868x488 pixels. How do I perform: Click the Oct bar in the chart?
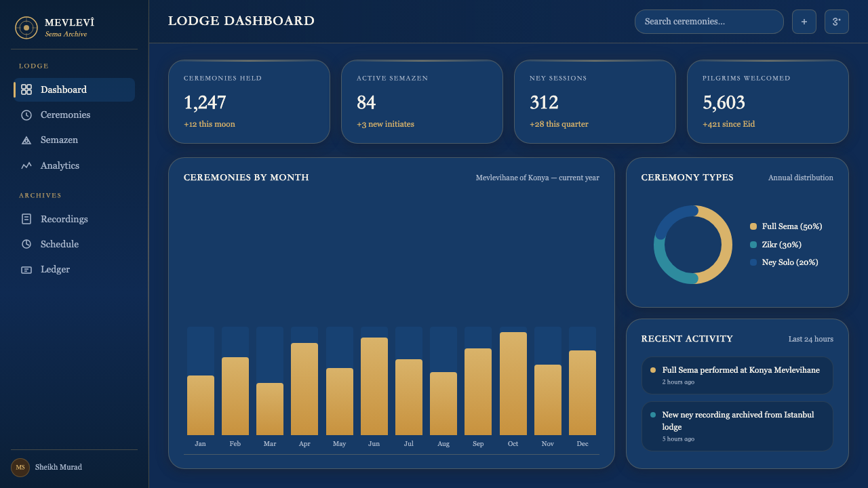(x=513, y=384)
